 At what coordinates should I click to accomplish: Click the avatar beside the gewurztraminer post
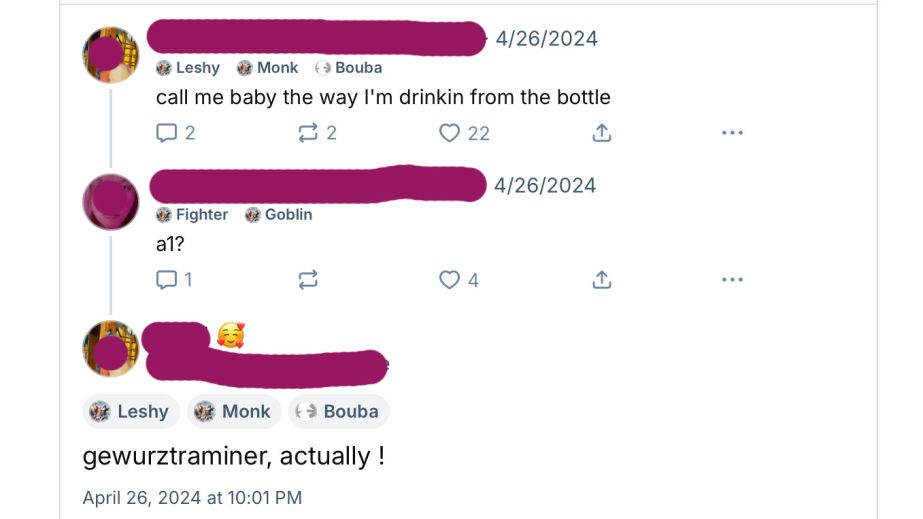(111, 349)
